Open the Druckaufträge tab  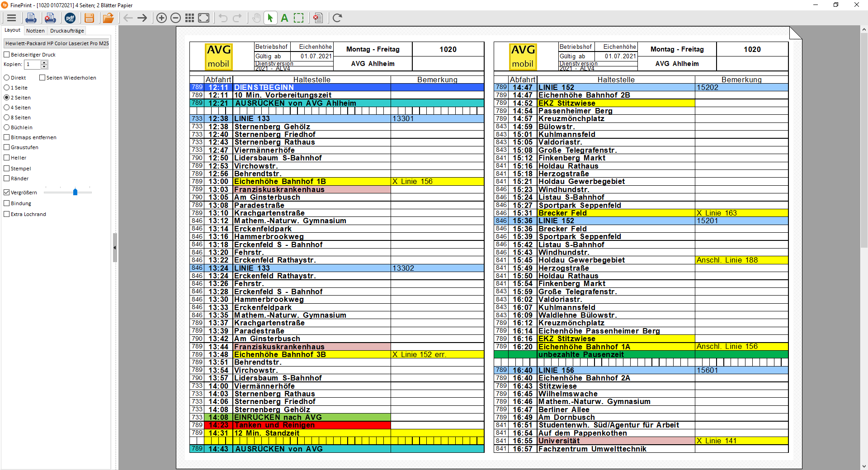(67, 31)
